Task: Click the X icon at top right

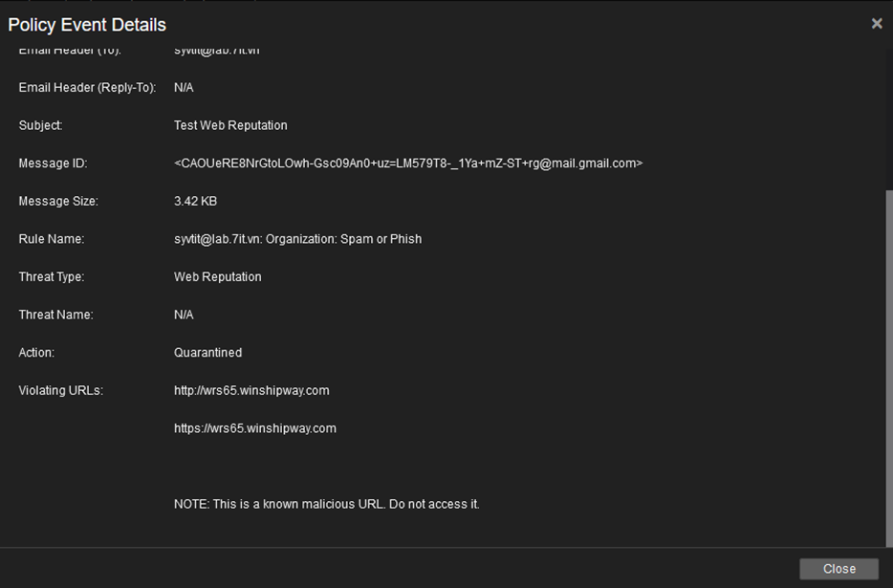Action: [x=877, y=23]
